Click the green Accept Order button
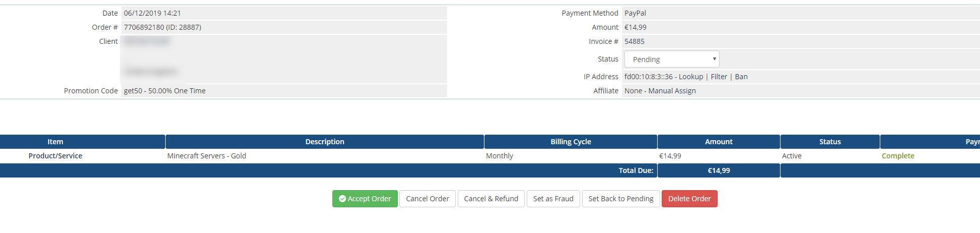The height and width of the screenshot is (233, 980). 365,199
